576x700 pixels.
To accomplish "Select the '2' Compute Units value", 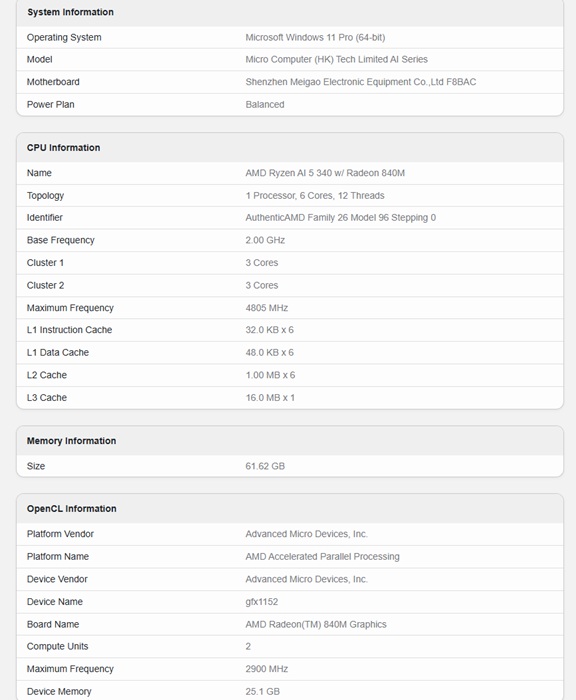I will (x=248, y=646).
